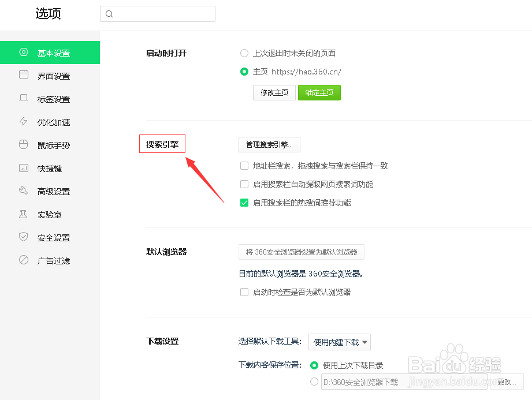Open 管理搜索引擎 button
Image resolution: width=532 pixels, height=400 pixels.
pos(269,145)
